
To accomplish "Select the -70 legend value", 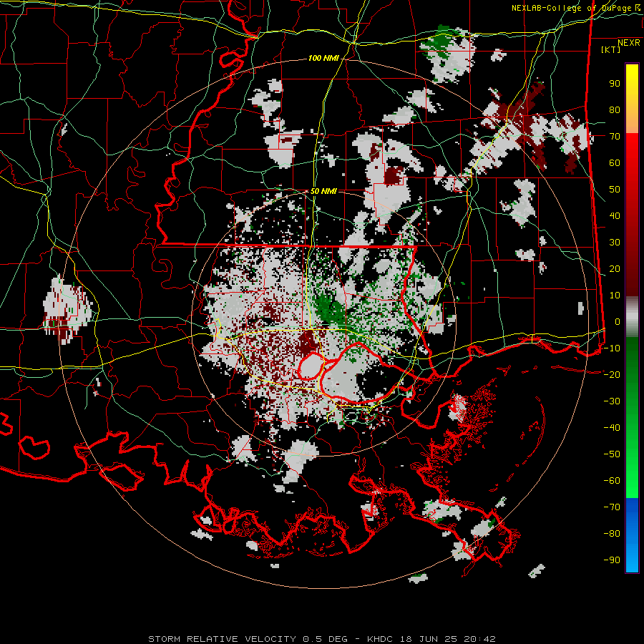I will [x=612, y=507].
